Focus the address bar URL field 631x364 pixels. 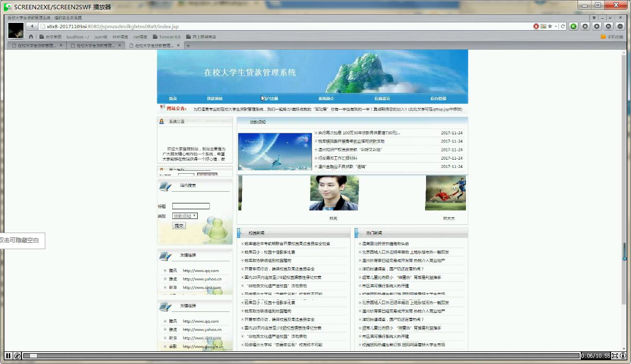[x=285, y=26]
